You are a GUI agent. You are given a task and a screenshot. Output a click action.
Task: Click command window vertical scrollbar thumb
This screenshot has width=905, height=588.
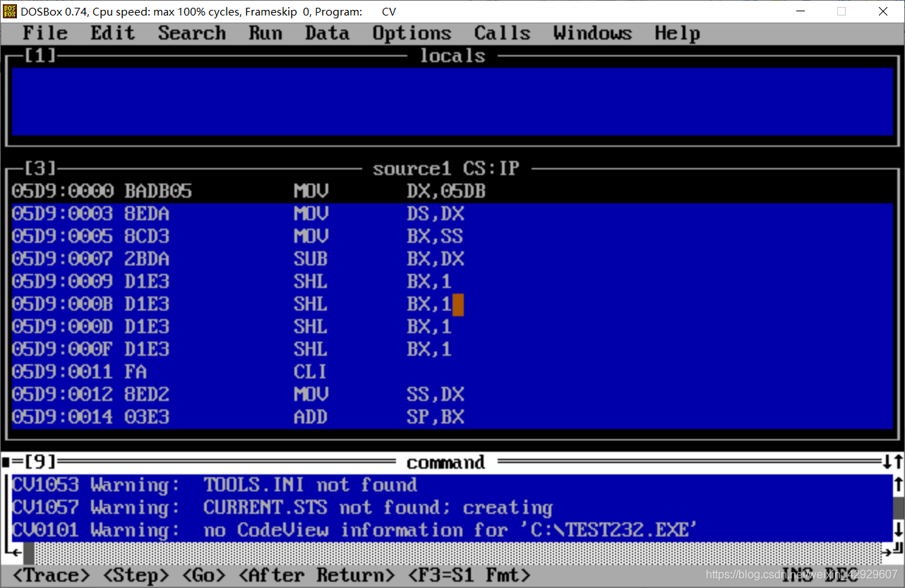tap(898, 508)
